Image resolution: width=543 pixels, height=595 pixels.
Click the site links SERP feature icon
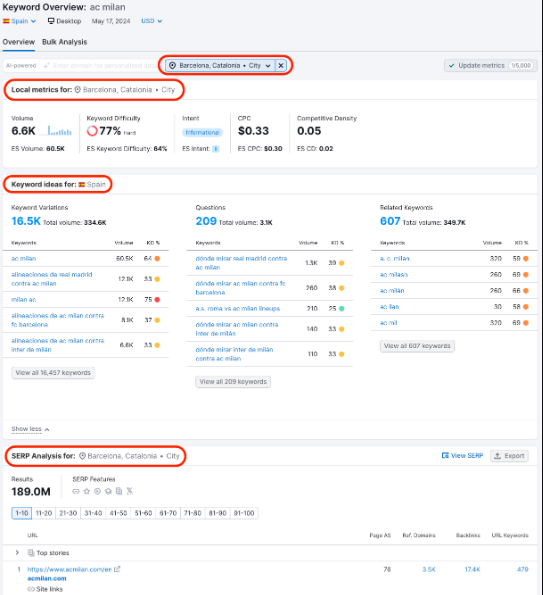[76, 491]
